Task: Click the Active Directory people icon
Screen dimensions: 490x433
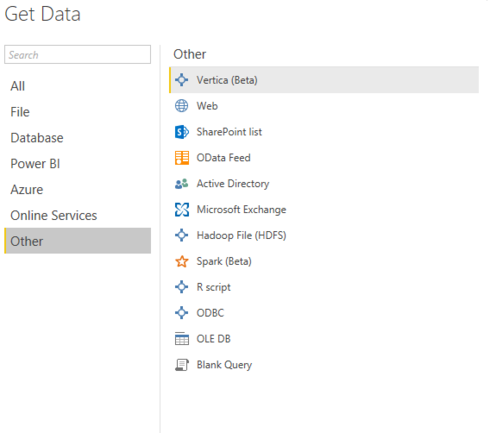Action: [x=182, y=184]
